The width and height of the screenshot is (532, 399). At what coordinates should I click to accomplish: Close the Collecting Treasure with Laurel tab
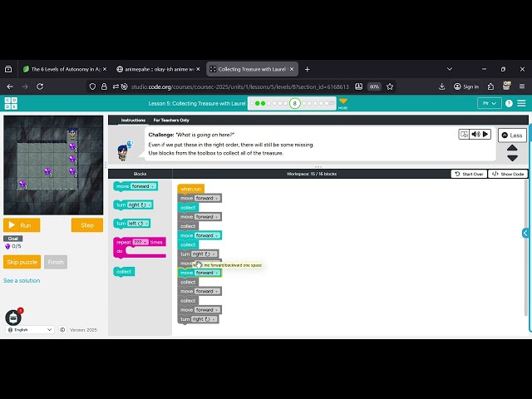point(292,69)
